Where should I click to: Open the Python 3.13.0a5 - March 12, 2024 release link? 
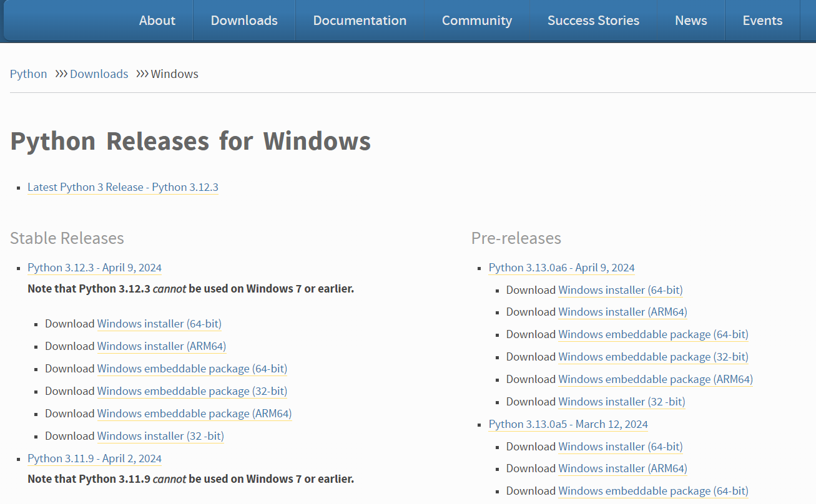click(568, 424)
